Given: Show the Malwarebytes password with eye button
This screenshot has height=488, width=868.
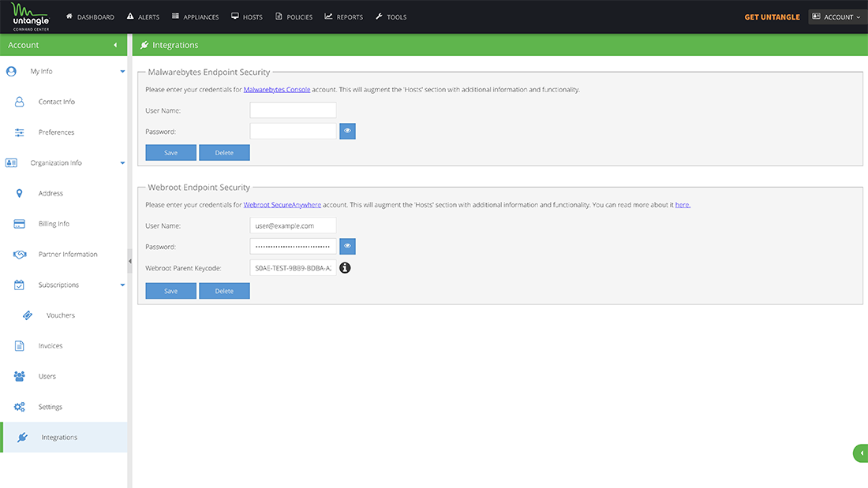Looking at the screenshot, I should tap(348, 131).
